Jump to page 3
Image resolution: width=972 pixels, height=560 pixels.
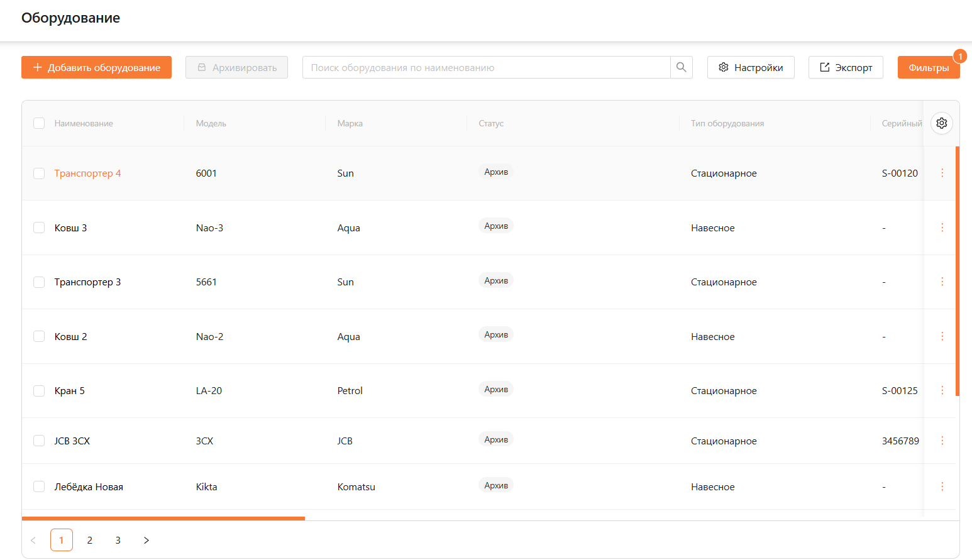(x=118, y=540)
